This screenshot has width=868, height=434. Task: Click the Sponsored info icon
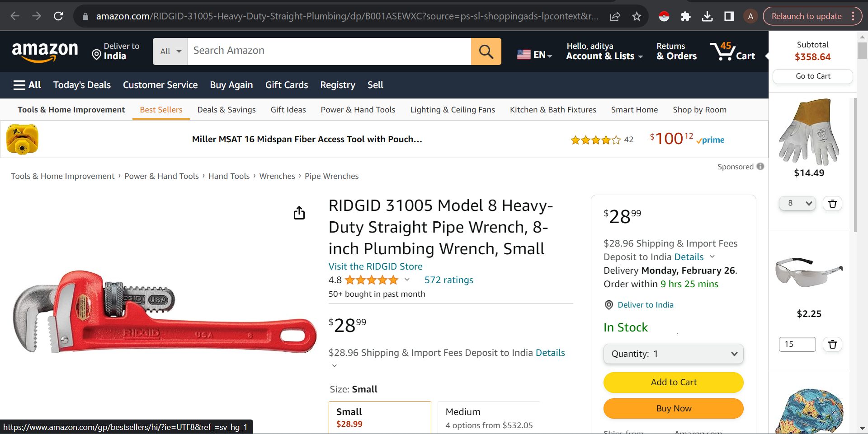[760, 166]
